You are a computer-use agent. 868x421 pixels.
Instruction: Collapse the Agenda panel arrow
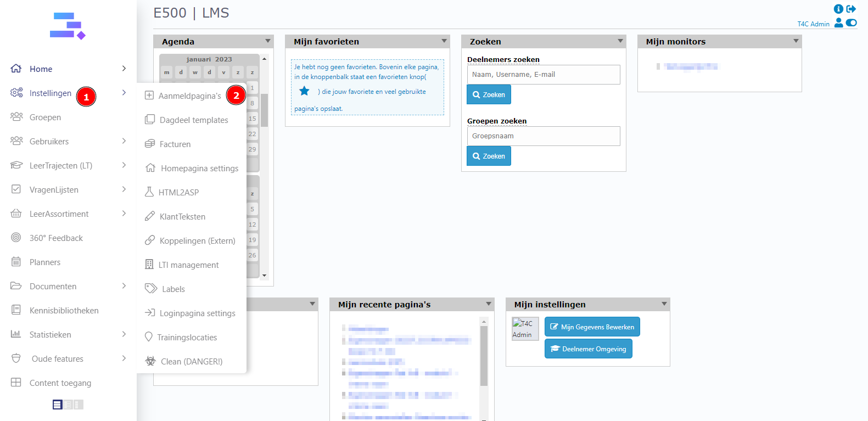[268, 41]
